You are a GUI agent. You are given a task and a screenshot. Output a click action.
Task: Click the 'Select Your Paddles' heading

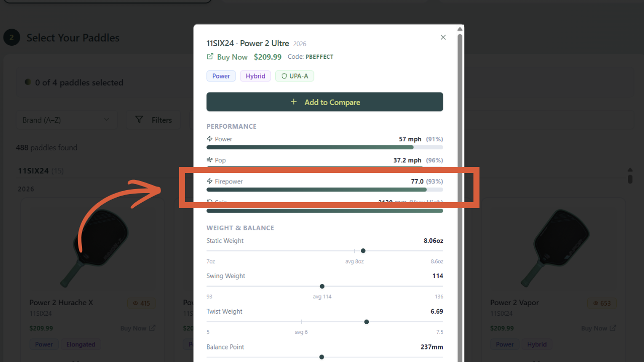pyautogui.click(x=73, y=38)
